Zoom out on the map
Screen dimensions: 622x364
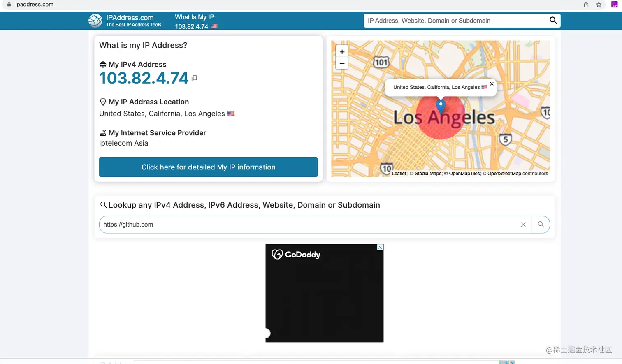pyautogui.click(x=342, y=64)
